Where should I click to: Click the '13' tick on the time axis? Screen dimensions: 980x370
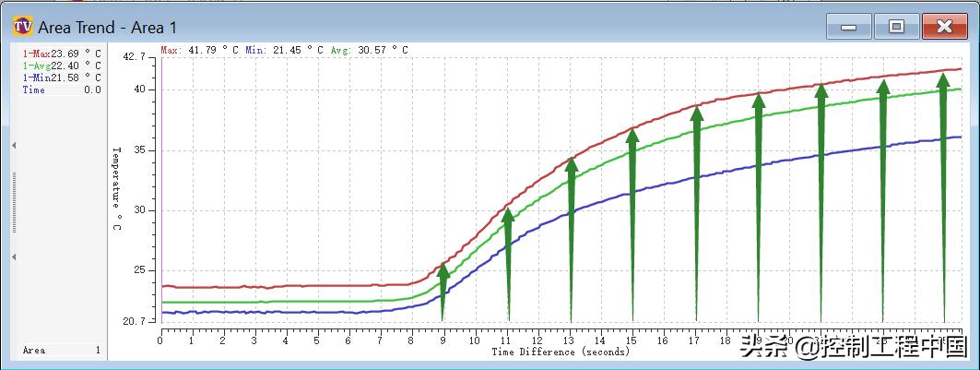pyautogui.click(x=570, y=341)
